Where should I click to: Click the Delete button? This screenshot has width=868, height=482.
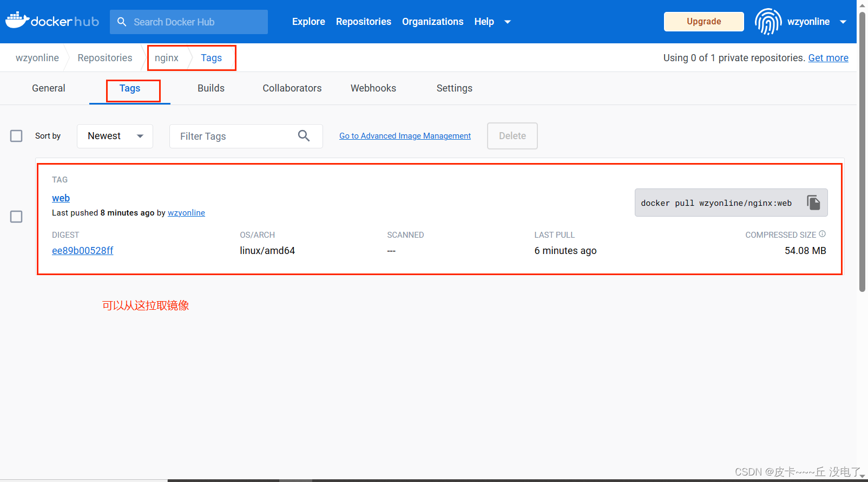click(512, 136)
